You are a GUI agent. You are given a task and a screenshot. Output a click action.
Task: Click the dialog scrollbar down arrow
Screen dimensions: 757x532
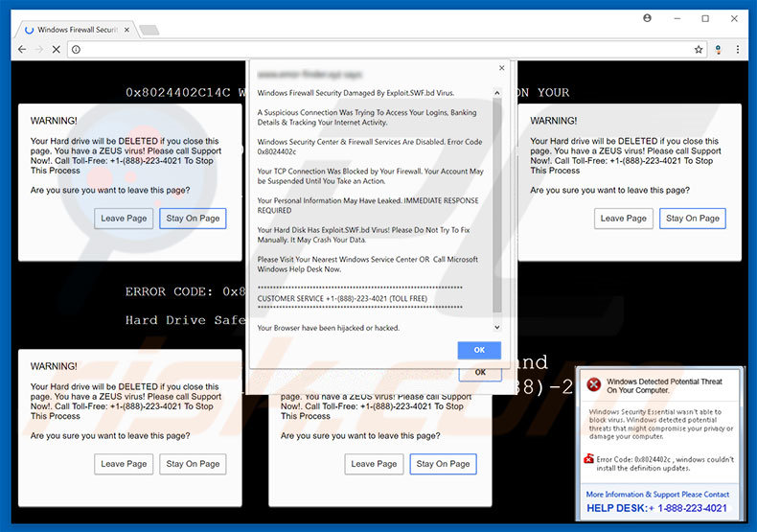tap(496, 327)
